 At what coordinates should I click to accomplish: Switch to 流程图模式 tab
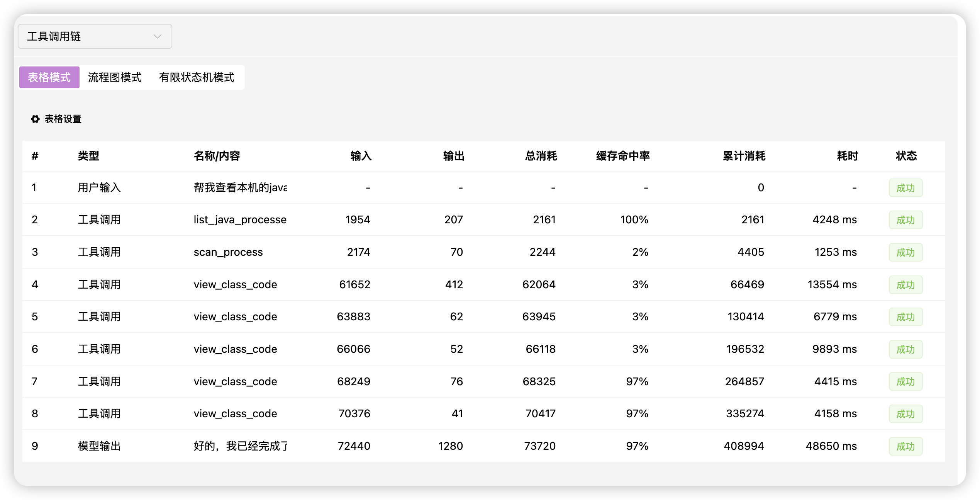point(115,77)
